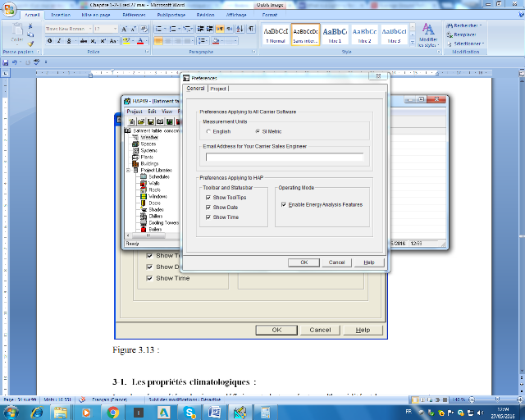Select Spaces in the HAP tree
The image size is (525, 420).
tap(148, 144)
